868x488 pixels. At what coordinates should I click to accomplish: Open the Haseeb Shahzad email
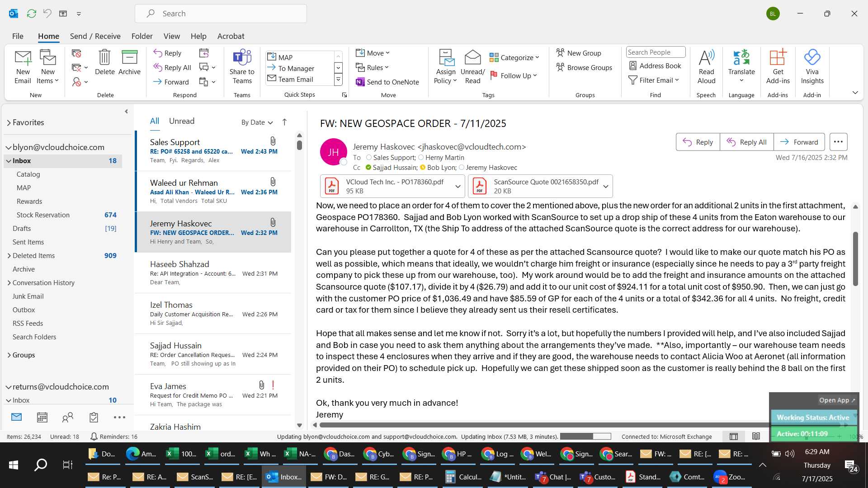(x=213, y=273)
